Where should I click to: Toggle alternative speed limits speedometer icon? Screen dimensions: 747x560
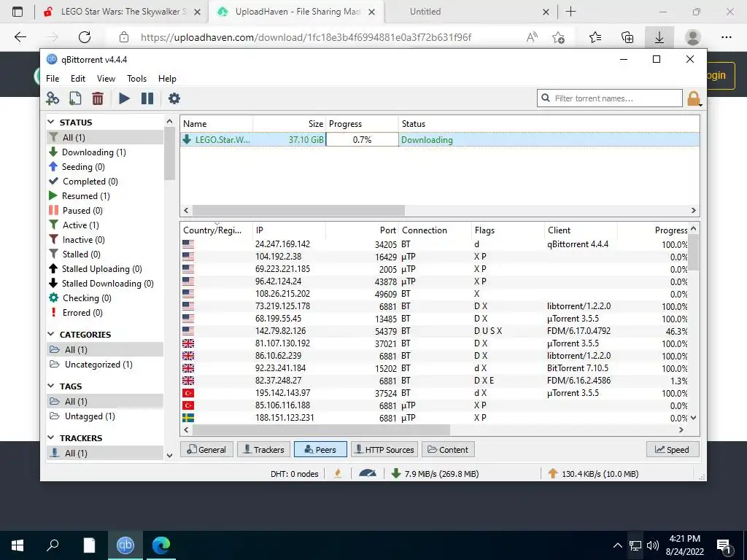368,473
